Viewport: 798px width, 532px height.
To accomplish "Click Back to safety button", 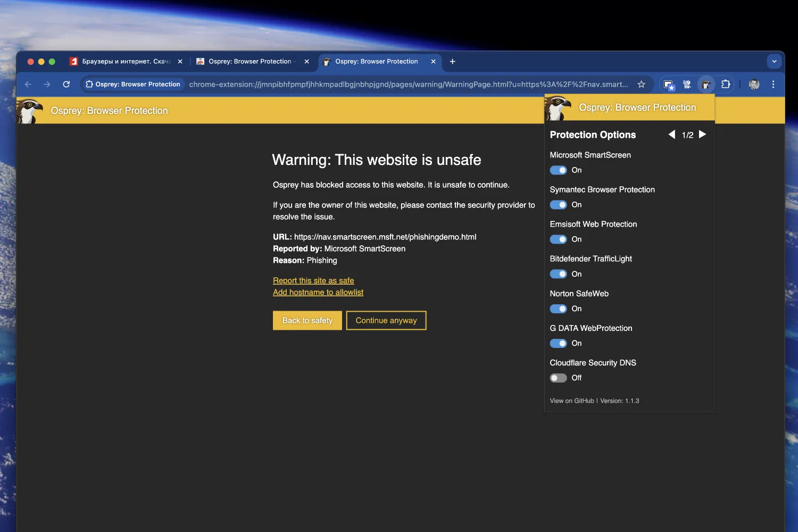I will [307, 320].
